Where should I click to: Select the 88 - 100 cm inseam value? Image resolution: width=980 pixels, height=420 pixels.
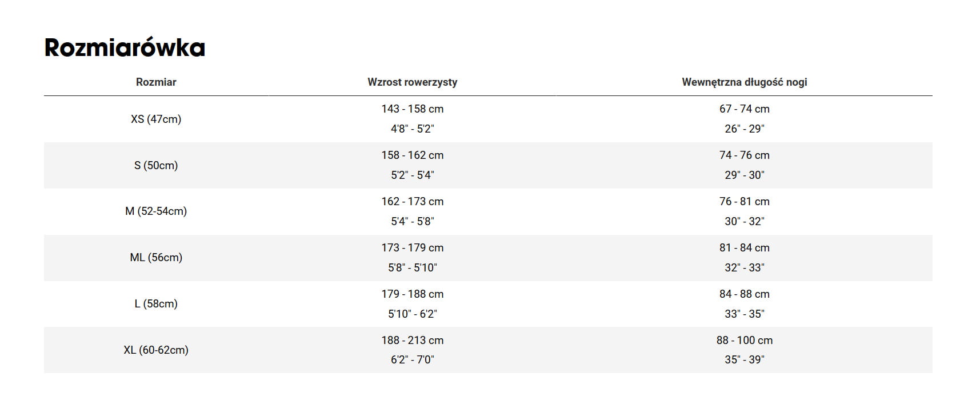coord(744,341)
